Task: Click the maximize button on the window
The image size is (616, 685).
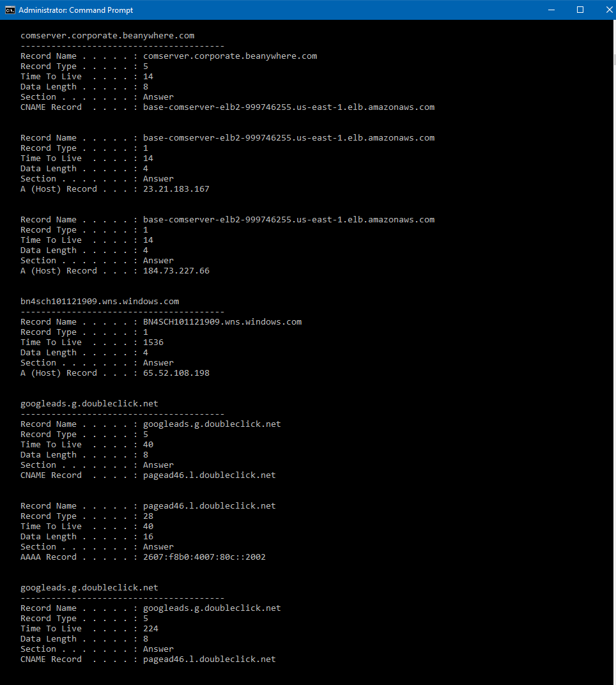Action: click(580, 10)
